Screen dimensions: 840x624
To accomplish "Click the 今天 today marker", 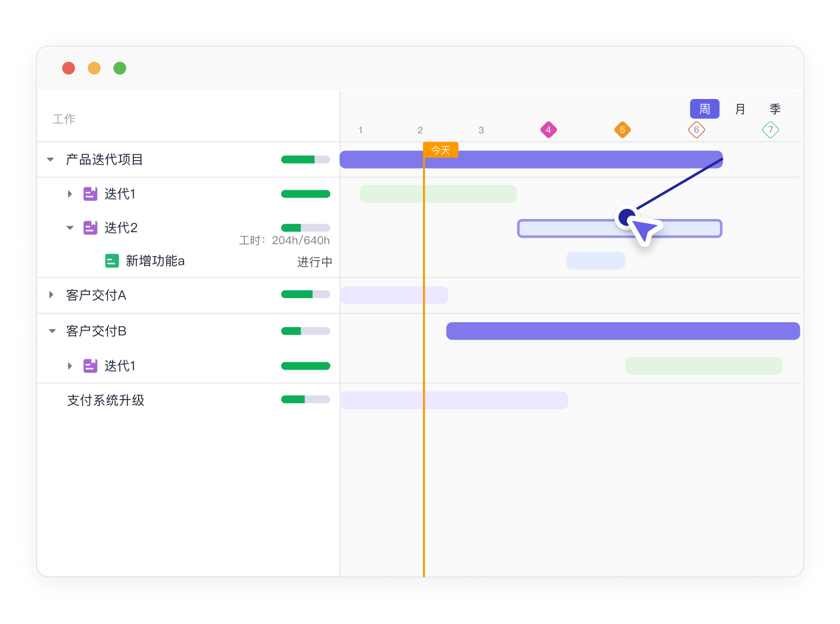I will (441, 150).
